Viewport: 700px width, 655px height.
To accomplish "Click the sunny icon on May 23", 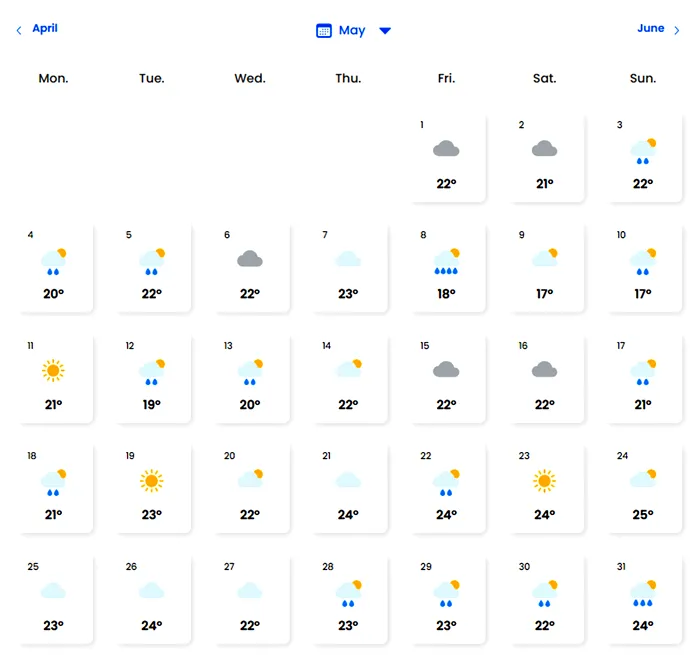I will click(544, 481).
